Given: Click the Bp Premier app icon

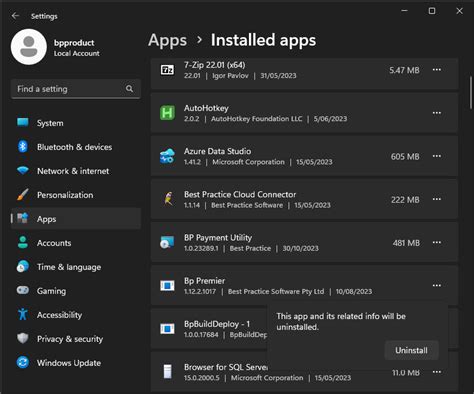Looking at the screenshot, I should coord(167,285).
